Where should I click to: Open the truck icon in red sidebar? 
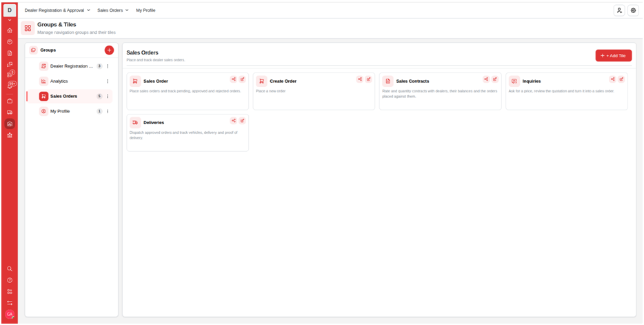click(10, 112)
